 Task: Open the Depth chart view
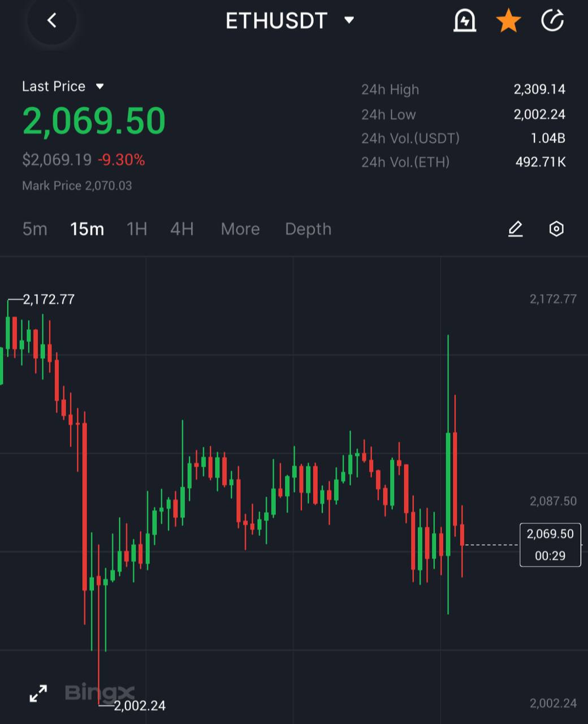(x=308, y=229)
